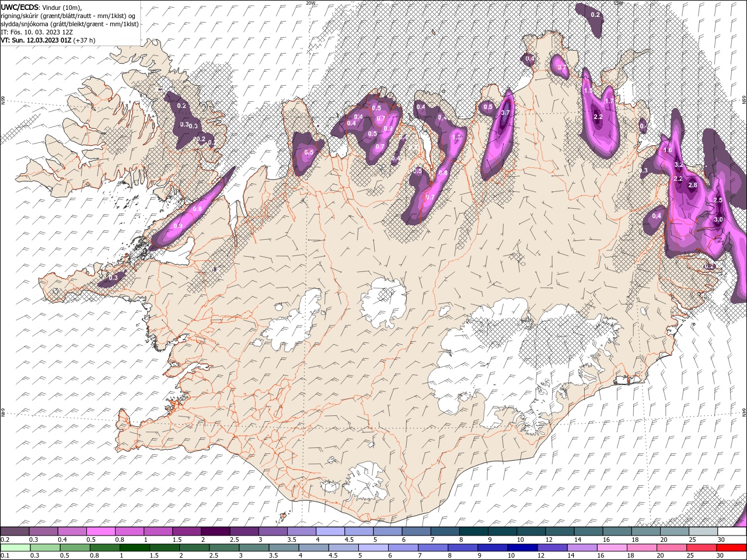
Task: Click the '0.2' value near the top edge
Action: 595,15
